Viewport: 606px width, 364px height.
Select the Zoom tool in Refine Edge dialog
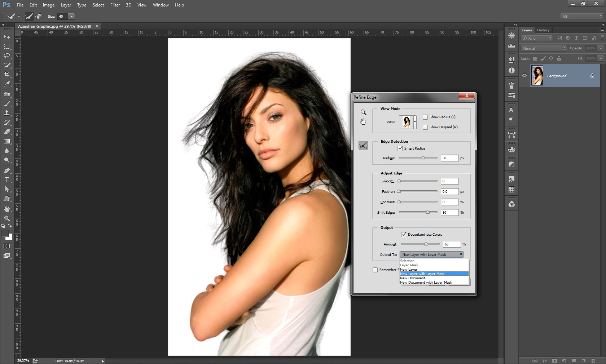(363, 112)
